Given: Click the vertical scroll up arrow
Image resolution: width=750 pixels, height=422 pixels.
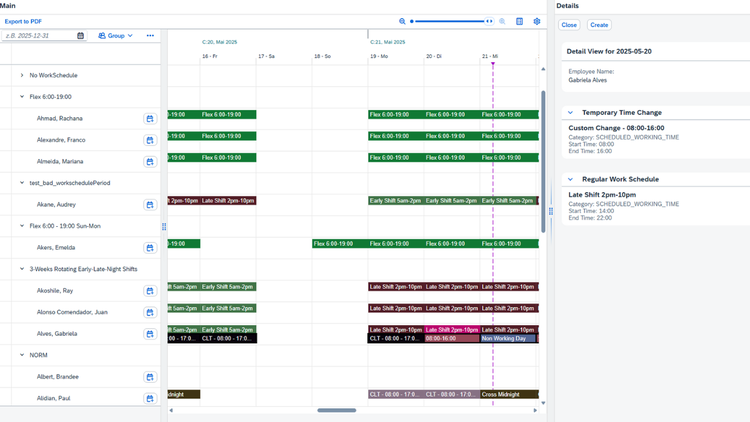Looking at the screenshot, I should pos(543,69).
